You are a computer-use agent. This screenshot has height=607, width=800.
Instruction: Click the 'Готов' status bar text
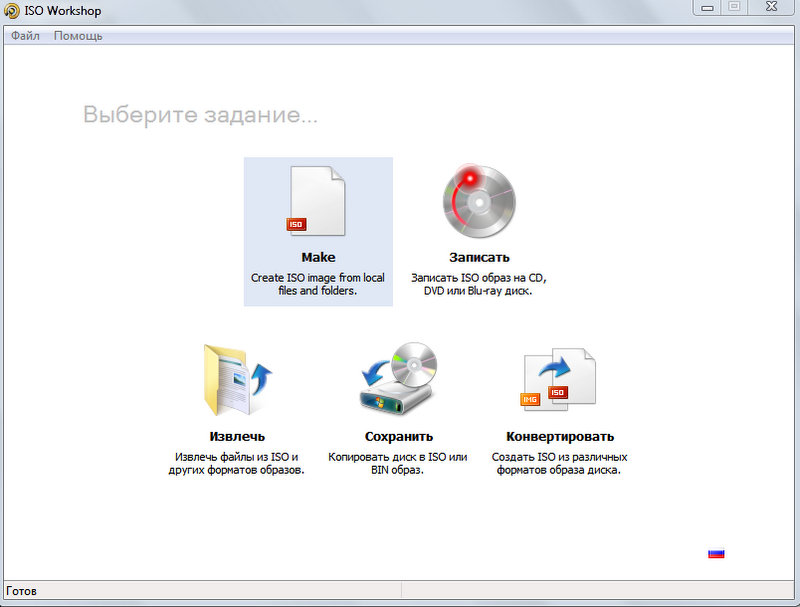21,591
